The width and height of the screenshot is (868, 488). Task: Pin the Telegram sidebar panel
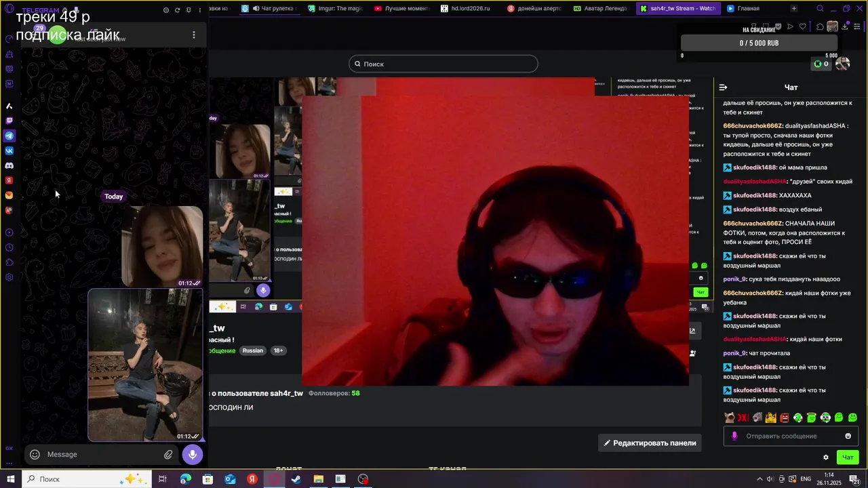(x=189, y=10)
